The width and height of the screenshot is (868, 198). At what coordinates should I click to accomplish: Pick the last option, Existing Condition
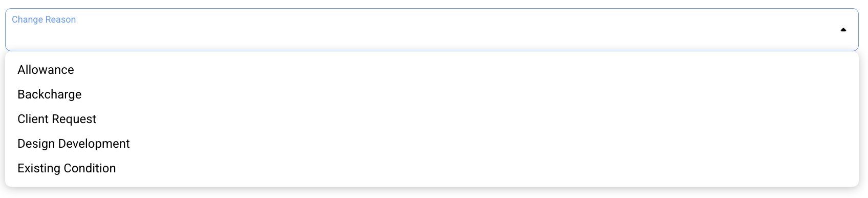point(431,168)
